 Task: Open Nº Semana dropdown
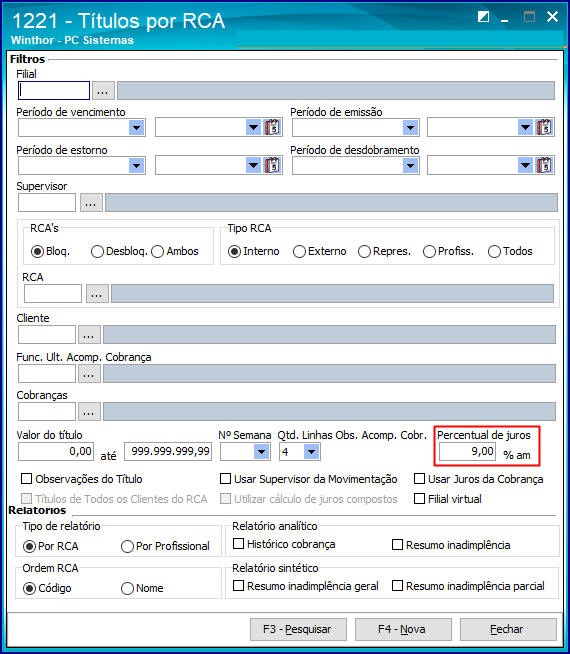point(261,452)
